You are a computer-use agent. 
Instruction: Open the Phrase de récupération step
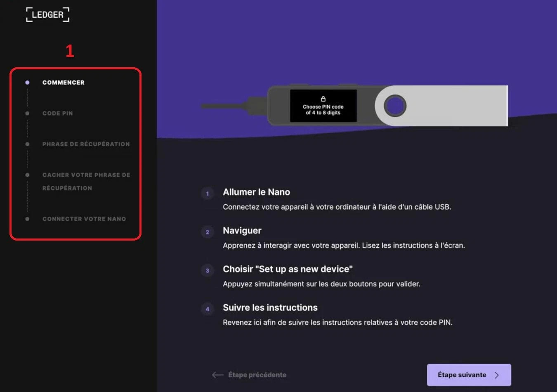(86, 144)
